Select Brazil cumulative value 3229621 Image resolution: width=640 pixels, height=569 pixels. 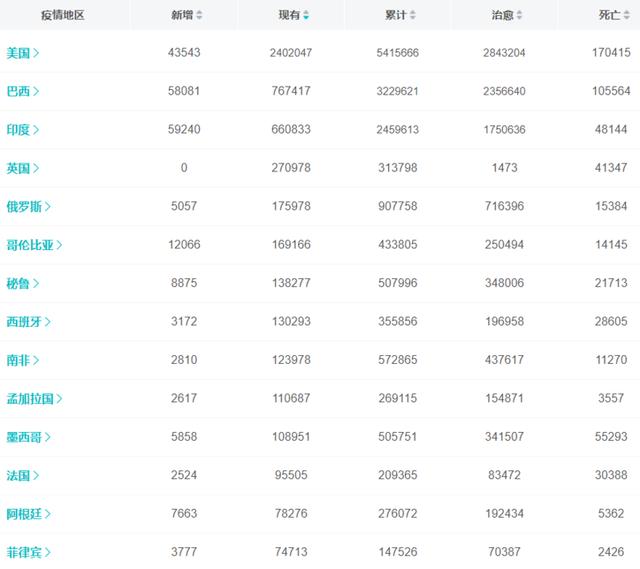398,91
